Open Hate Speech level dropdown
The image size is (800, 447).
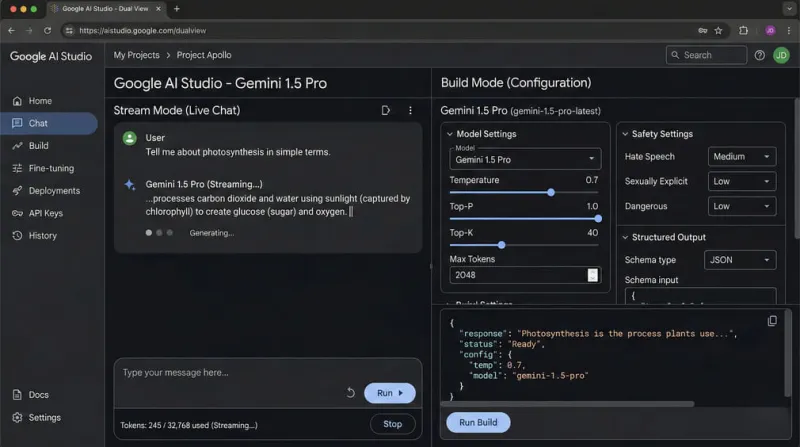742,157
